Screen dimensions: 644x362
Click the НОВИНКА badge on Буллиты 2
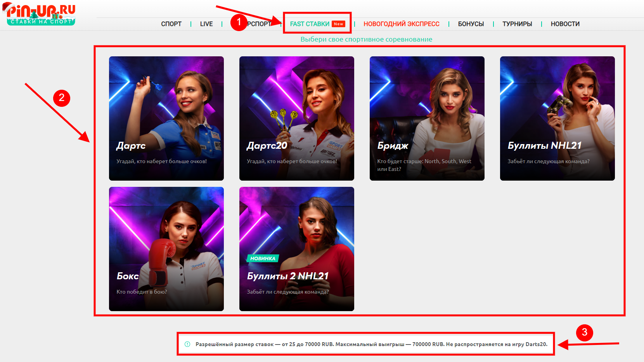[x=263, y=259]
